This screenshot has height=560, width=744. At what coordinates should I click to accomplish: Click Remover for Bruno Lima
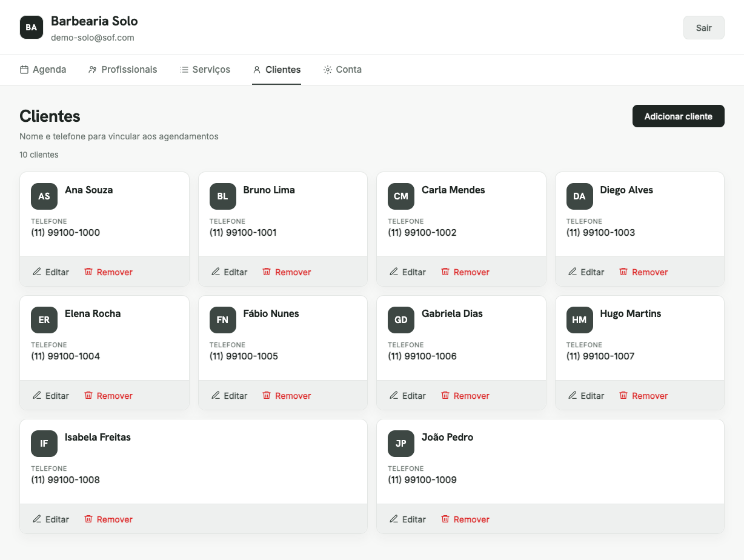coord(287,272)
